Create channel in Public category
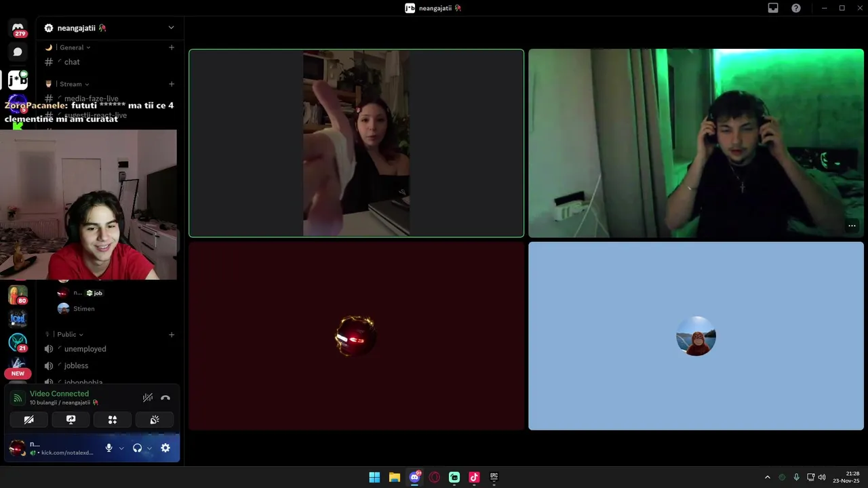 [172, 334]
